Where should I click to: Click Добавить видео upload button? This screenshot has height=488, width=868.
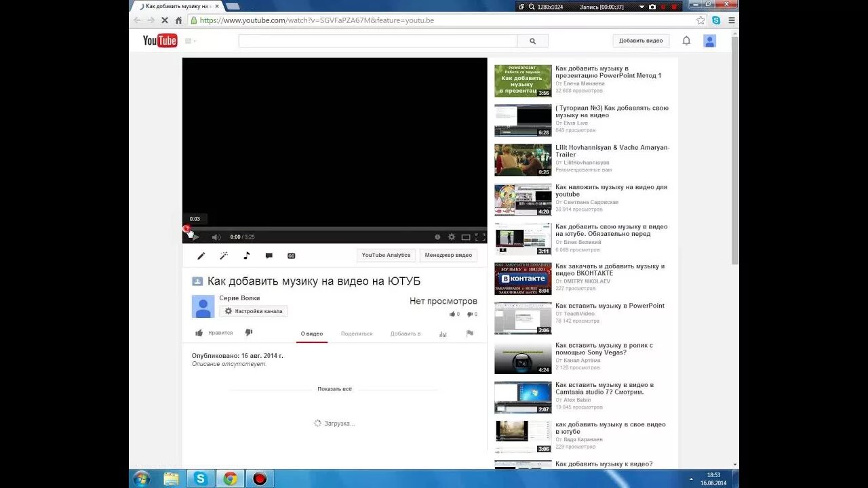(x=641, y=41)
